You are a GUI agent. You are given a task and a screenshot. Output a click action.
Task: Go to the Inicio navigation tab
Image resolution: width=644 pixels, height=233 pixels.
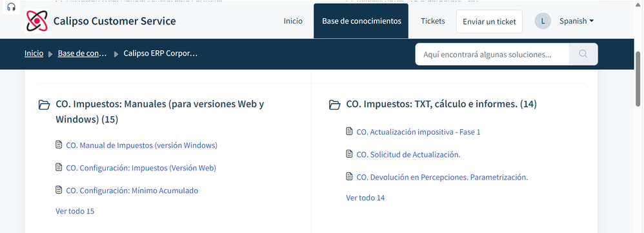pos(293,21)
